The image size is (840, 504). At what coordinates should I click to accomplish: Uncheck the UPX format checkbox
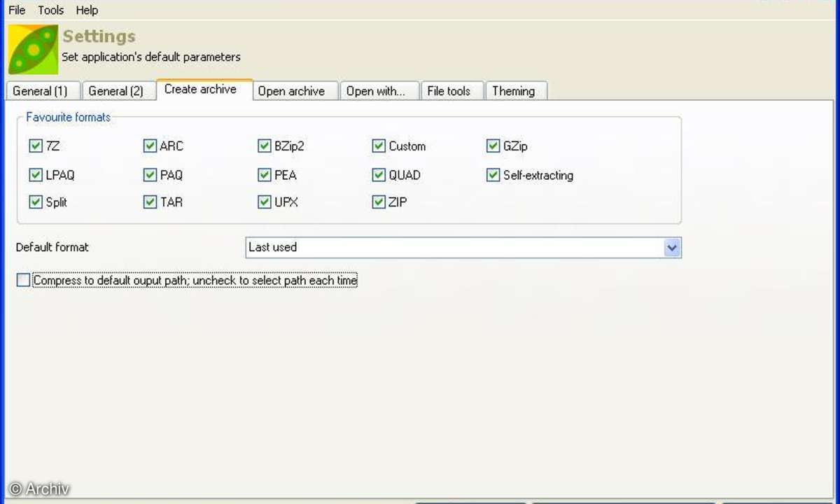tap(264, 202)
